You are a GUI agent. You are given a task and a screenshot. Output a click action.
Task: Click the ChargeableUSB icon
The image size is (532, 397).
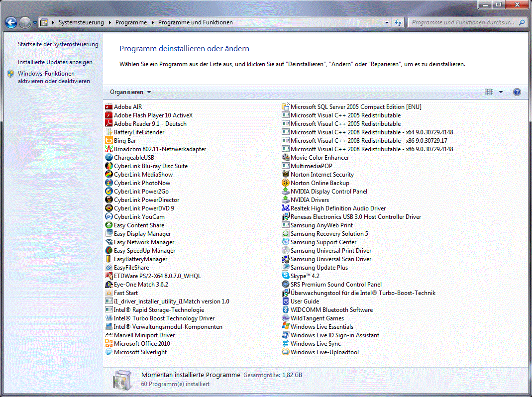click(x=109, y=157)
